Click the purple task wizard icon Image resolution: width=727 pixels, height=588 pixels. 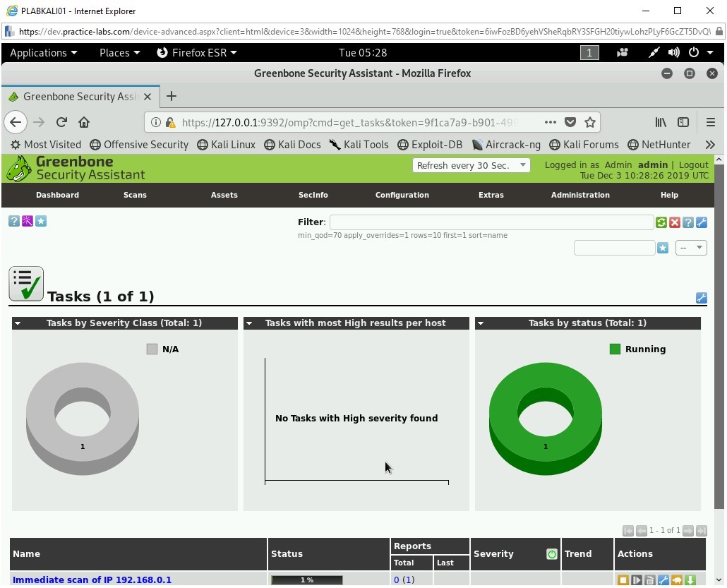coord(28,221)
